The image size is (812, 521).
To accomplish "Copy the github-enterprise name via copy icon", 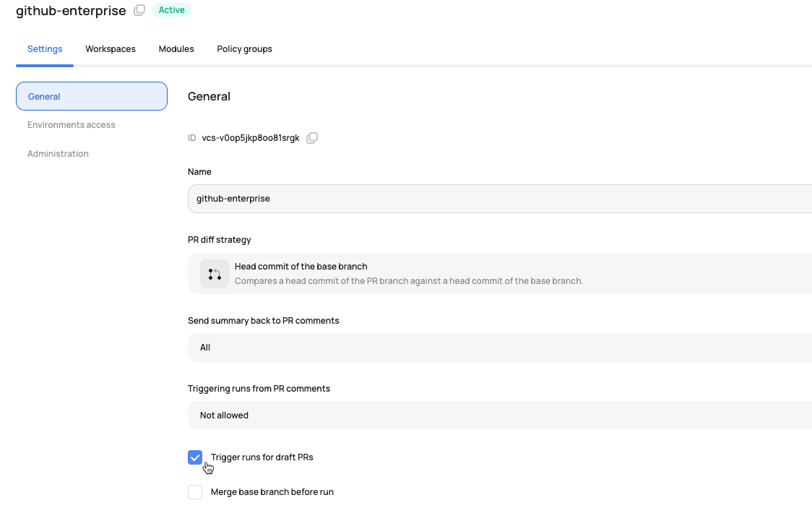I will pyautogui.click(x=139, y=10).
